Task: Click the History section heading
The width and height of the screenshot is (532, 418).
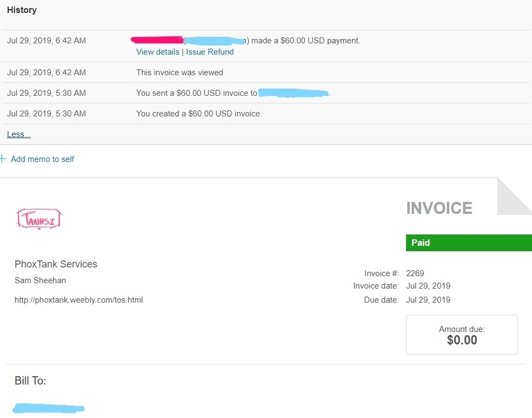Action: click(22, 10)
